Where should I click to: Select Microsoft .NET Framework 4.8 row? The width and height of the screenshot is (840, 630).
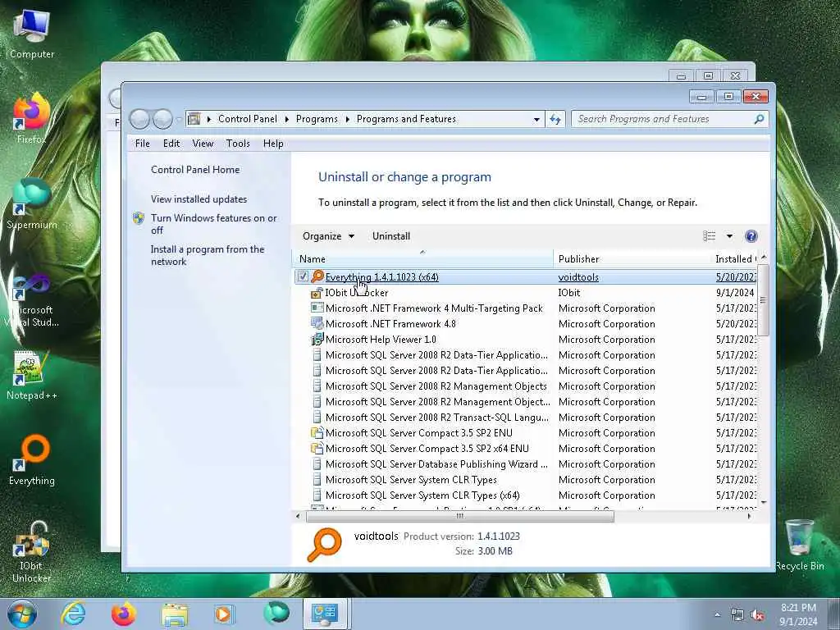coord(525,323)
